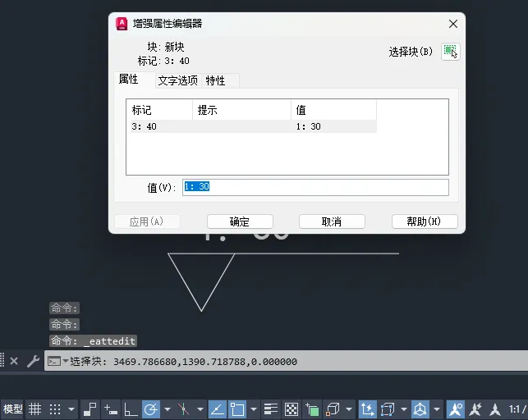
Task: Click the 确定 button
Action: (x=240, y=221)
